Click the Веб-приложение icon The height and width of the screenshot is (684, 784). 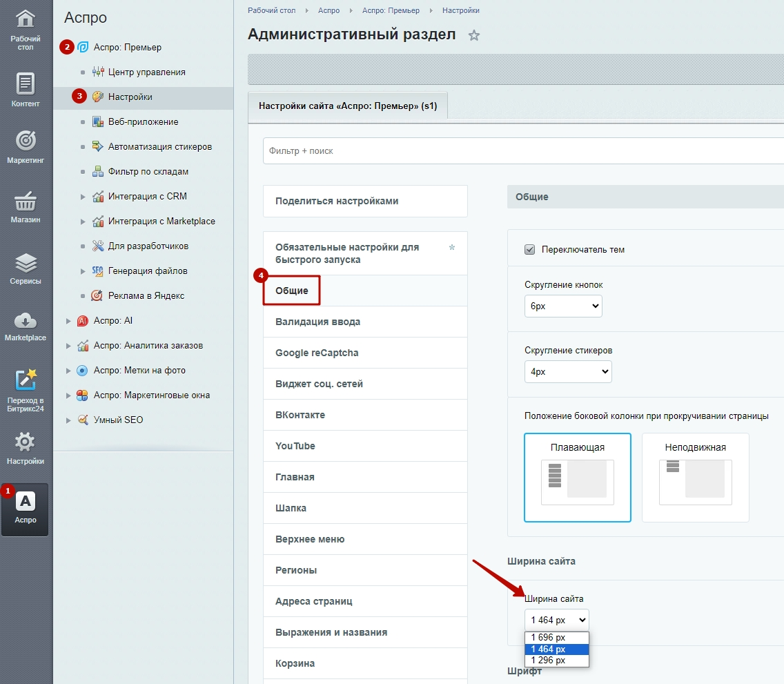click(98, 121)
